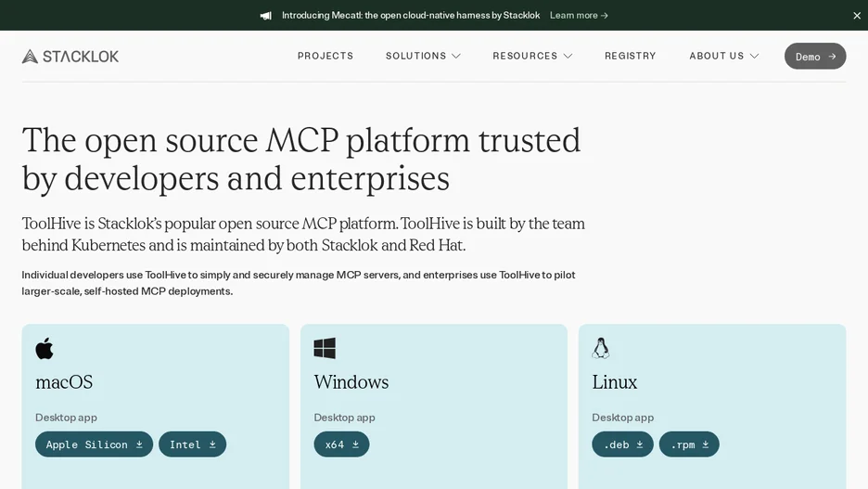Download the Intel macOS desktop app
This screenshot has width=868, height=489.
192,444
